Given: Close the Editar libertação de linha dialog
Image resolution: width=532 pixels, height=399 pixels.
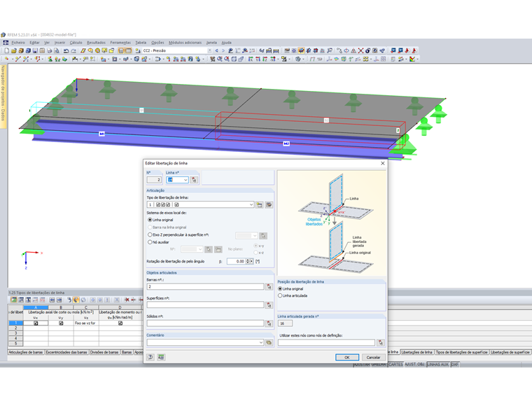Looking at the screenshot, I should (x=382, y=163).
